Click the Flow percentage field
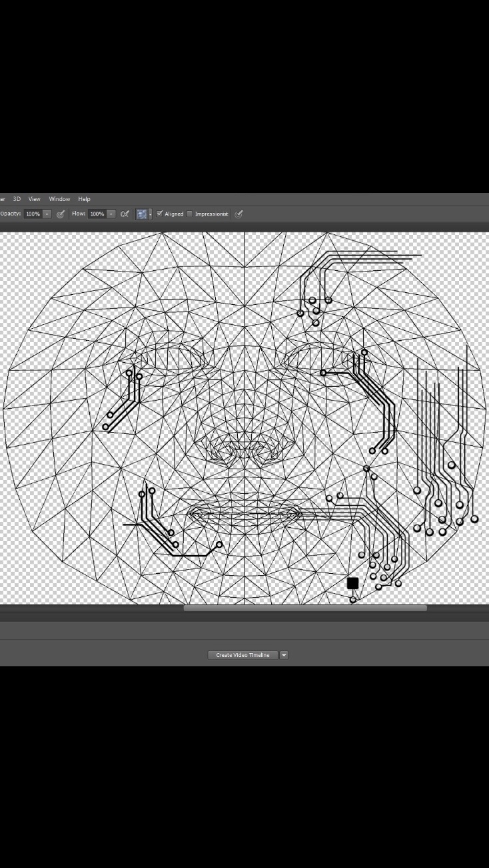 pyautogui.click(x=97, y=214)
